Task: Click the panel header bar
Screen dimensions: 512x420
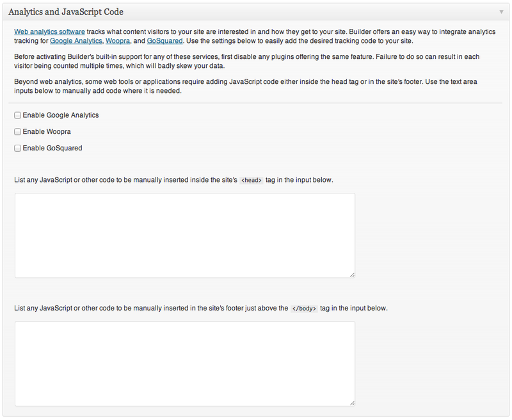Action: click(x=255, y=12)
